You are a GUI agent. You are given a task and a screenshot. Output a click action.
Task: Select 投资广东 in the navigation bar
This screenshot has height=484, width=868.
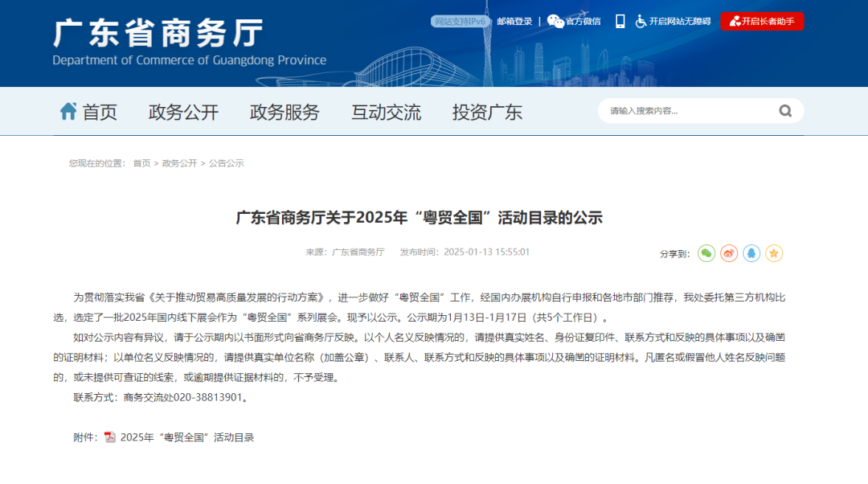point(487,113)
